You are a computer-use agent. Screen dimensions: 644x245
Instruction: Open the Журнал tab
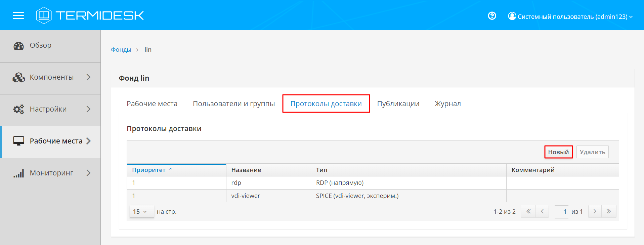[x=447, y=104]
